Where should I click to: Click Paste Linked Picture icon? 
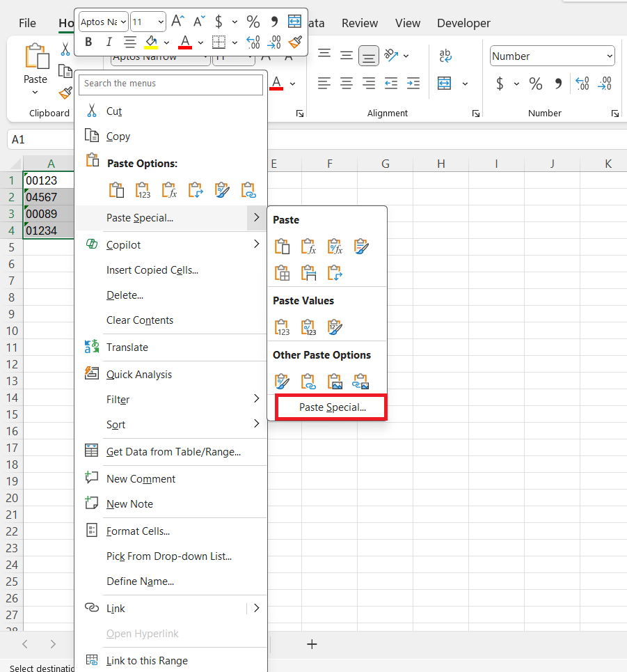point(360,381)
